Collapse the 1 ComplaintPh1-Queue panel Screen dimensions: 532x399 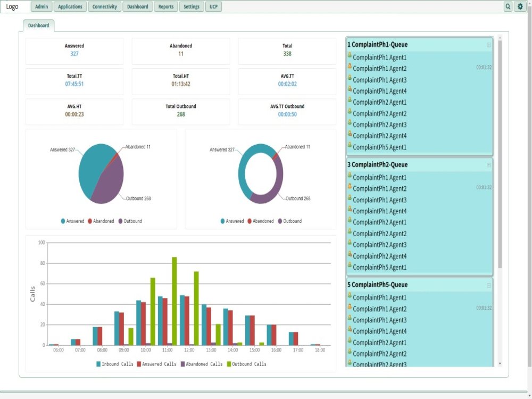(488, 45)
